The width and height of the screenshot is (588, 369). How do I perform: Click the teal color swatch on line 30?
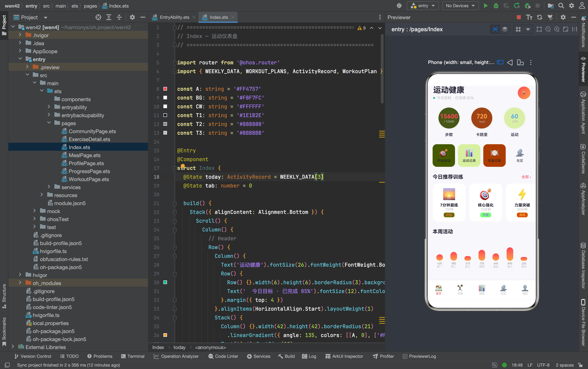(165, 282)
